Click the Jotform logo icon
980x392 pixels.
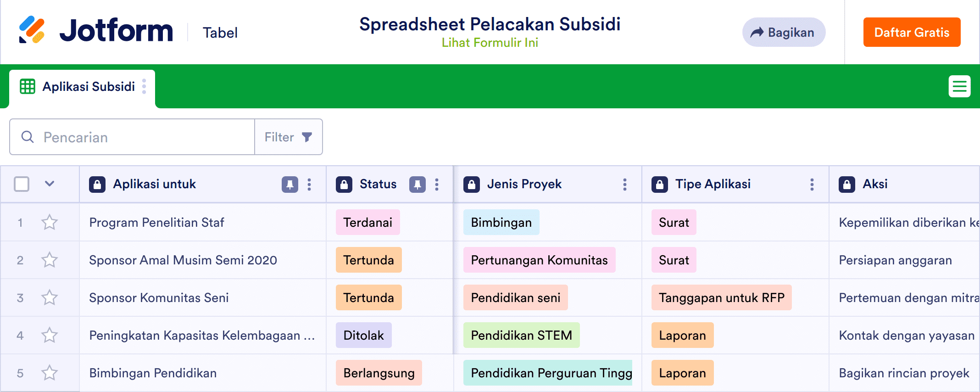pos(32,30)
